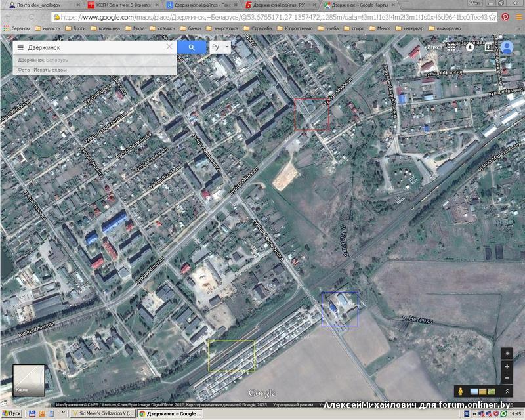Switch to Карта map view thumbnail
Screen dimensions: 525x420
[29, 380]
